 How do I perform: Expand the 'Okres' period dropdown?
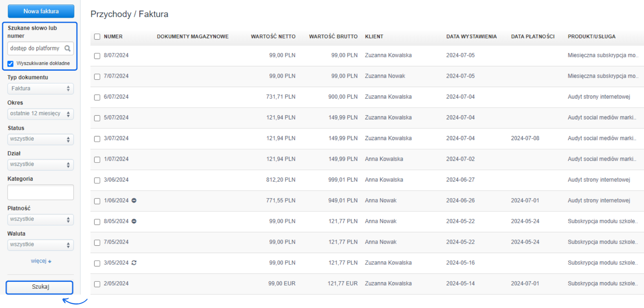coord(40,114)
